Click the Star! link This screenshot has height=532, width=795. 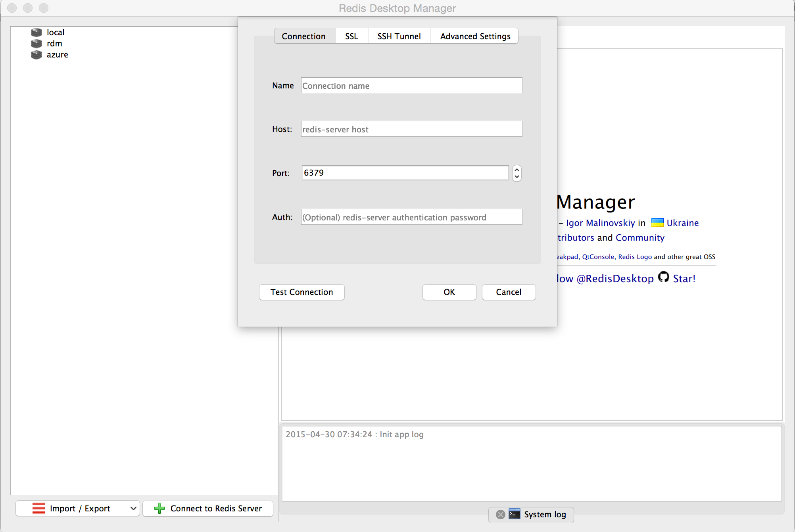[684, 279]
